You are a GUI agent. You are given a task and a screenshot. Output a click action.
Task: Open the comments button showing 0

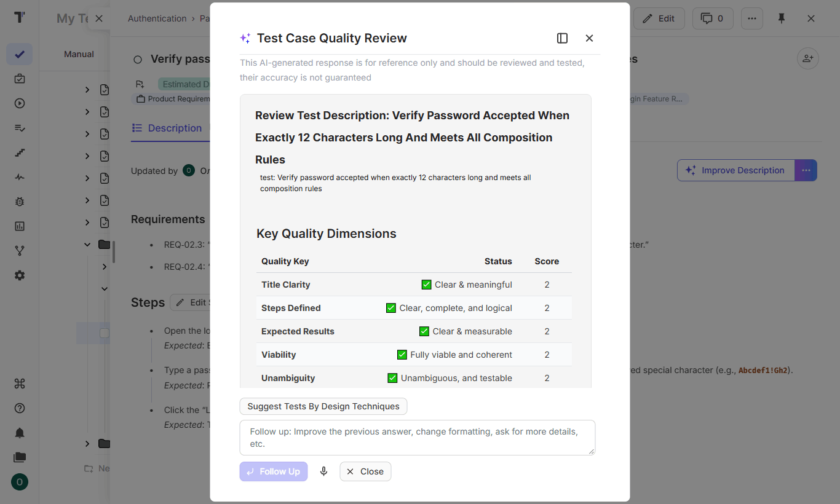(713, 18)
